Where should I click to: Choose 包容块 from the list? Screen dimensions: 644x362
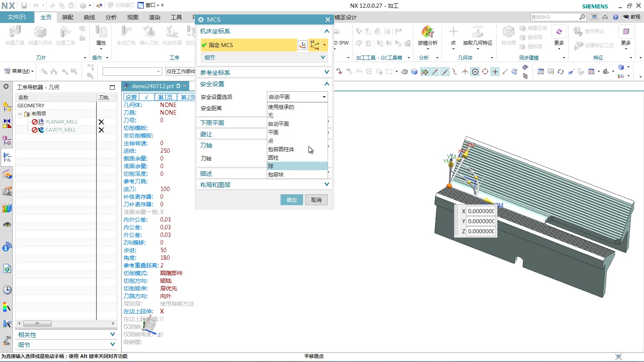[297, 175]
